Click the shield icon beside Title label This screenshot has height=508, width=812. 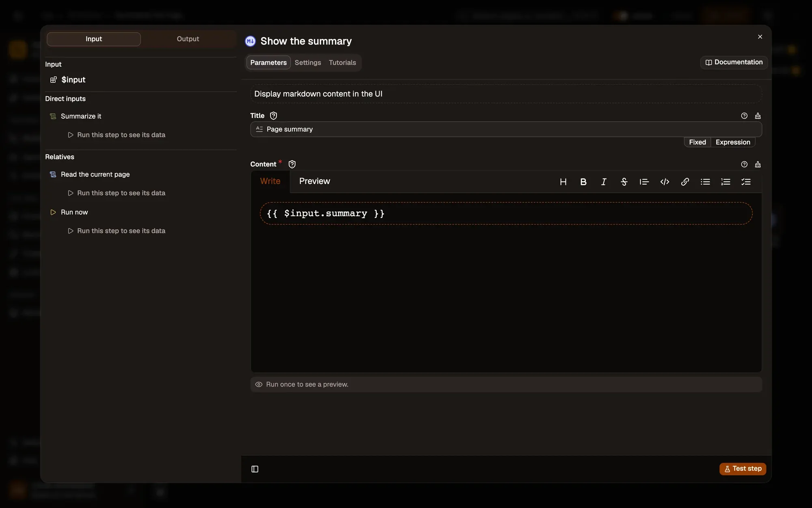click(x=274, y=116)
